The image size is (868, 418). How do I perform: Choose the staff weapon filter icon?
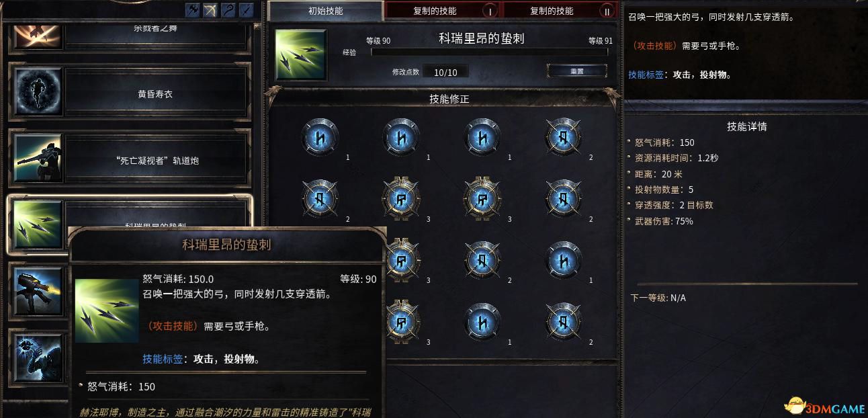[228, 10]
